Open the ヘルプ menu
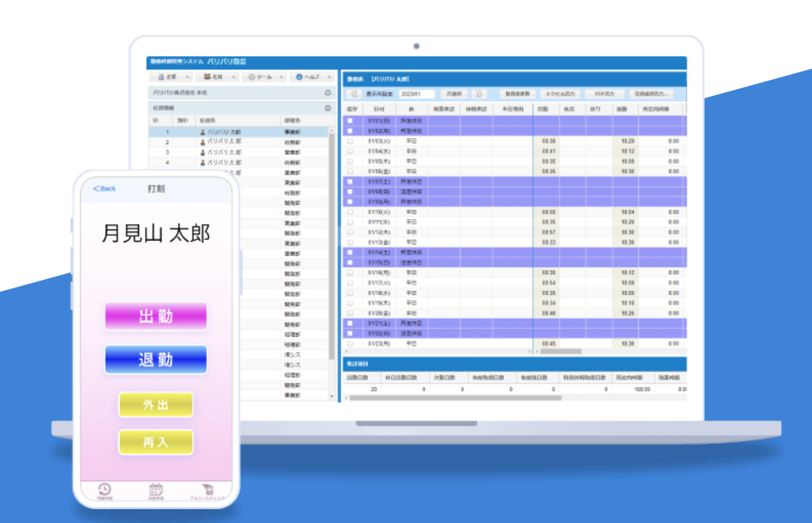The height and width of the screenshot is (523, 812). [x=312, y=77]
